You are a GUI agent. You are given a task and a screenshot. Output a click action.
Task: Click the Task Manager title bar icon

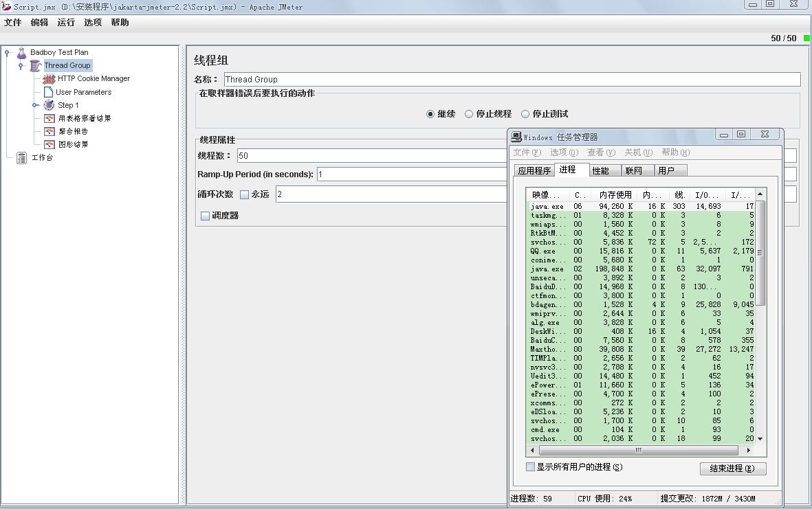click(516, 137)
